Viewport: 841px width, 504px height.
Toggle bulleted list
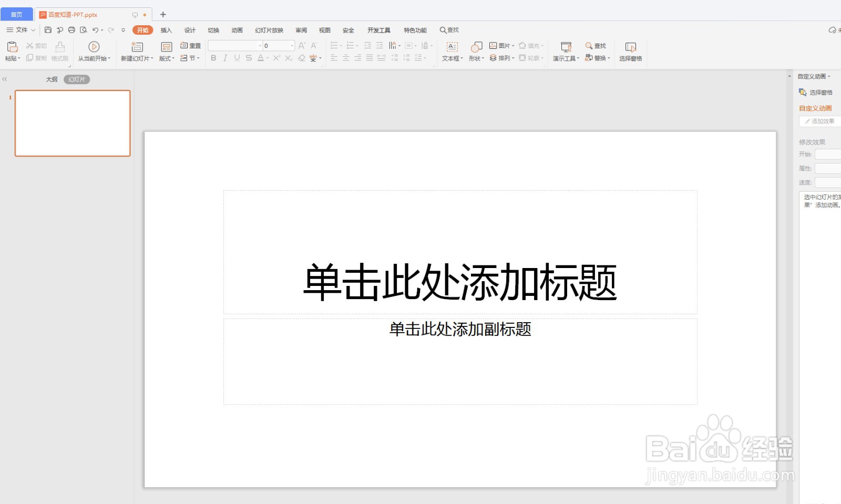[x=334, y=46]
